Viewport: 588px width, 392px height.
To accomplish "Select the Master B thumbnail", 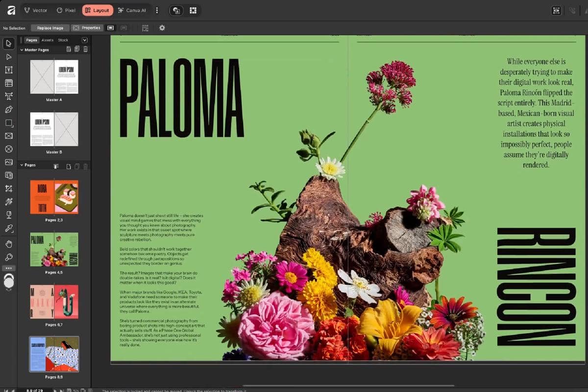I will tap(54, 129).
